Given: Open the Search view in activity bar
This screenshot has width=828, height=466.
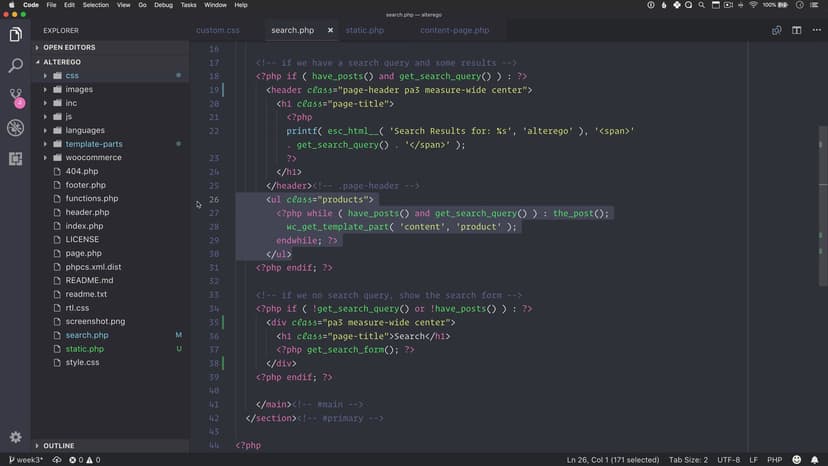Looking at the screenshot, I should [15, 66].
